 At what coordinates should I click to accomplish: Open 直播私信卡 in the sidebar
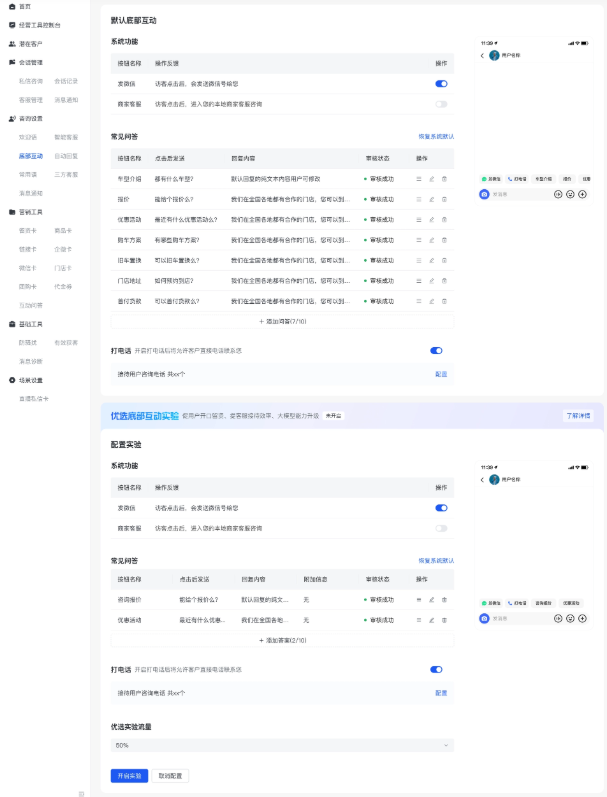(x=34, y=399)
